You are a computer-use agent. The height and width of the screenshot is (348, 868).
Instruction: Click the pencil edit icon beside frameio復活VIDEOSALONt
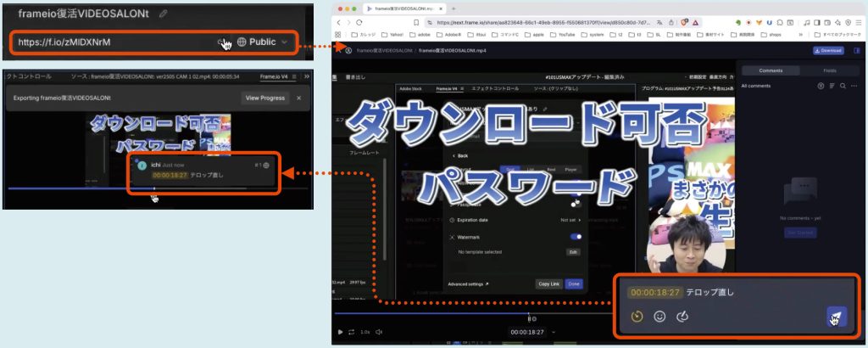pyautogui.click(x=163, y=14)
